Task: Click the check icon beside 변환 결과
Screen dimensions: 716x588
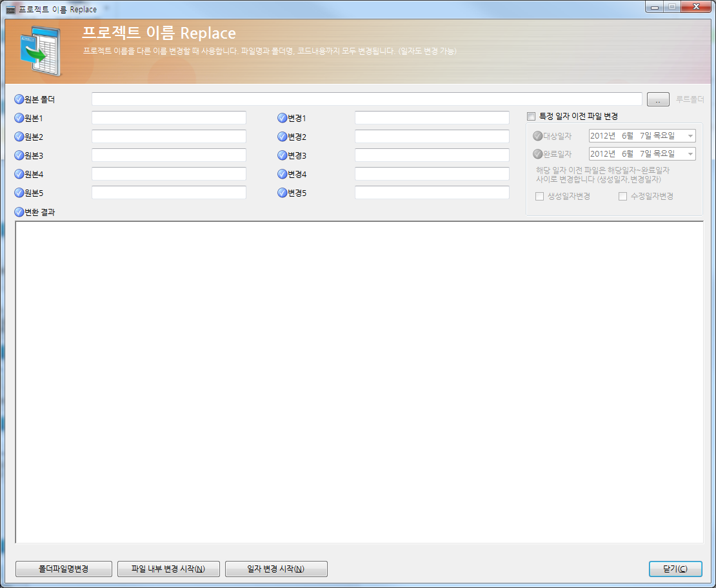Action: [x=19, y=212]
